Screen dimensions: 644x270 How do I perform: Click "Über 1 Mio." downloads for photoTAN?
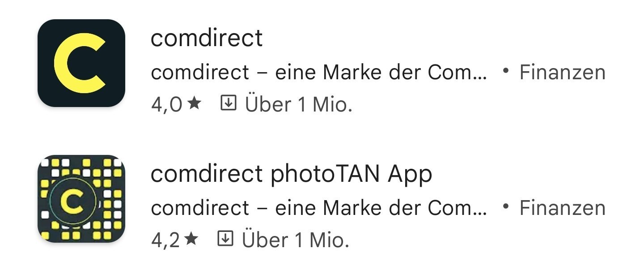tap(296, 240)
